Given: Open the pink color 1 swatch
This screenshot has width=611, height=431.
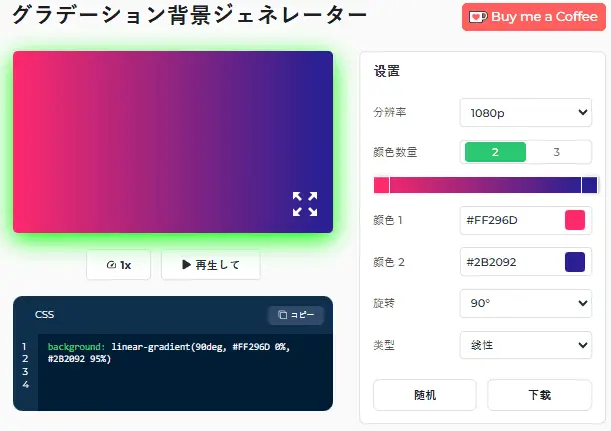Looking at the screenshot, I should (575, 220).
